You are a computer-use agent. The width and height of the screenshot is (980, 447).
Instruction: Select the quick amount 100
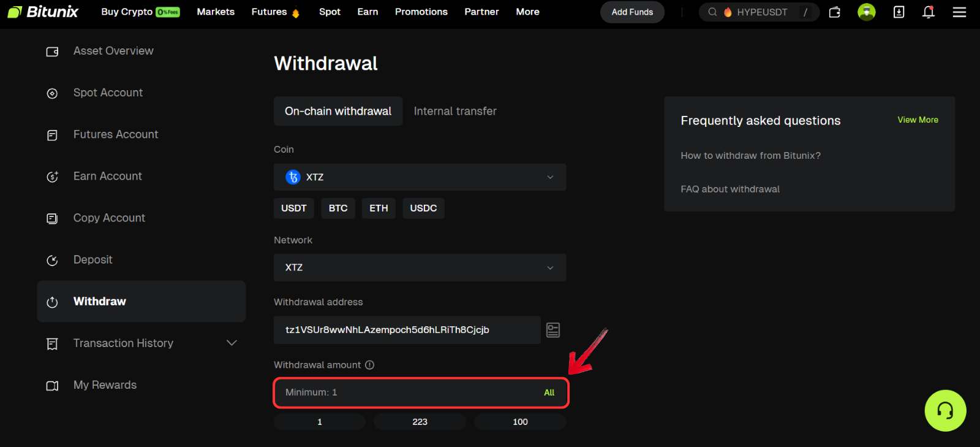click(x=520, y=422)
